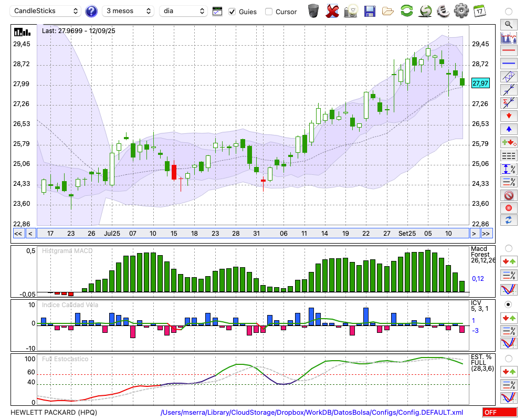Click Estocastico panel curve indicator icon
Screen dimensions: 525x420
pyautogui.click(x=509, y=397)
